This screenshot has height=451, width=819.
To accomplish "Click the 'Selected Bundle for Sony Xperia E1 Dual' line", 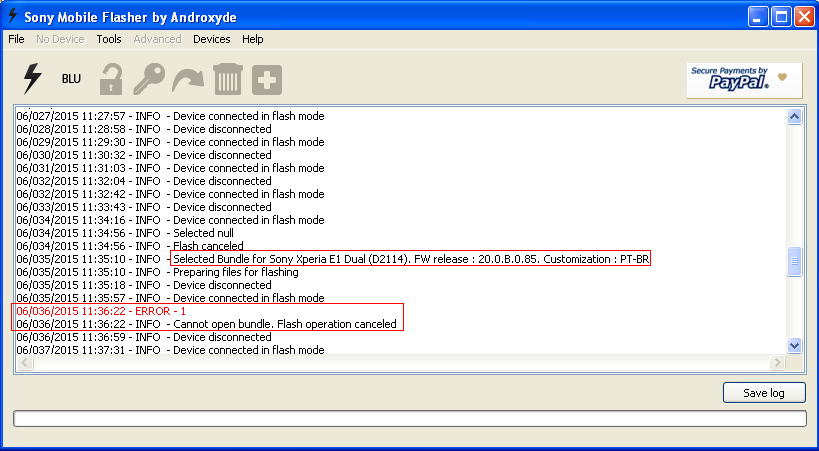I will point(333,259).
